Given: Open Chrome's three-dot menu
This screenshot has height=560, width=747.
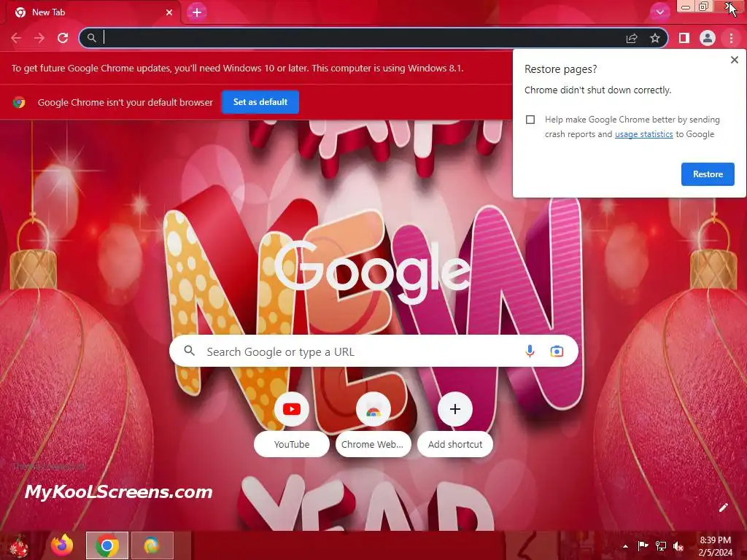Looking at the screenshot, I should pos(731,38).
